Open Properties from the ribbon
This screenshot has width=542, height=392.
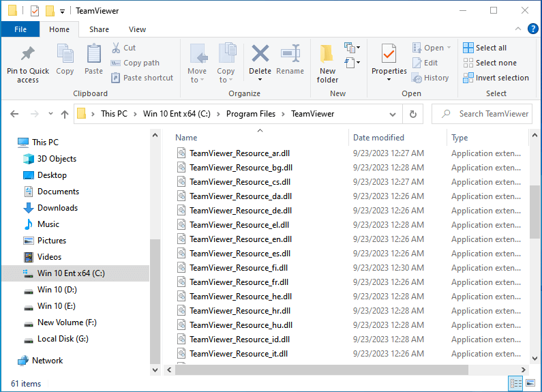coord(389,55)
